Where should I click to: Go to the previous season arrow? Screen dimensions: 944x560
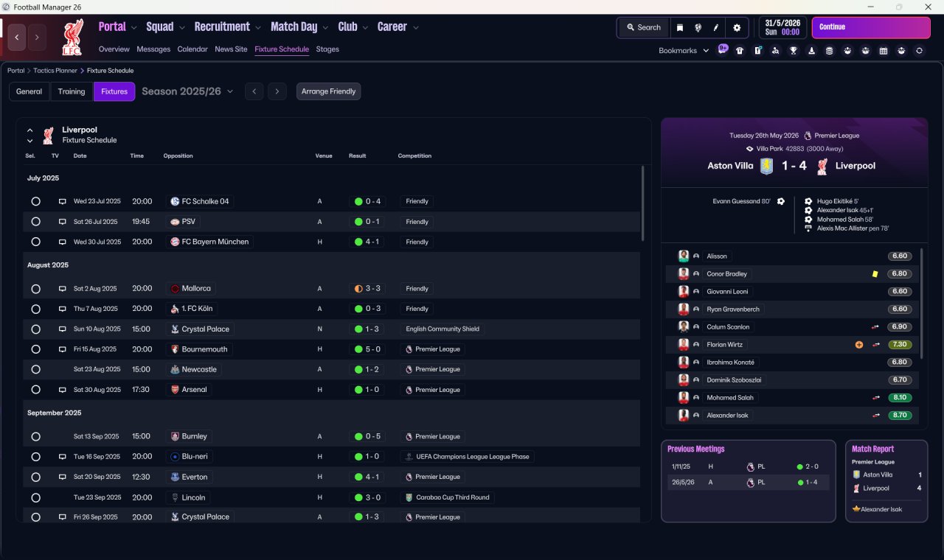pos(254,91)
